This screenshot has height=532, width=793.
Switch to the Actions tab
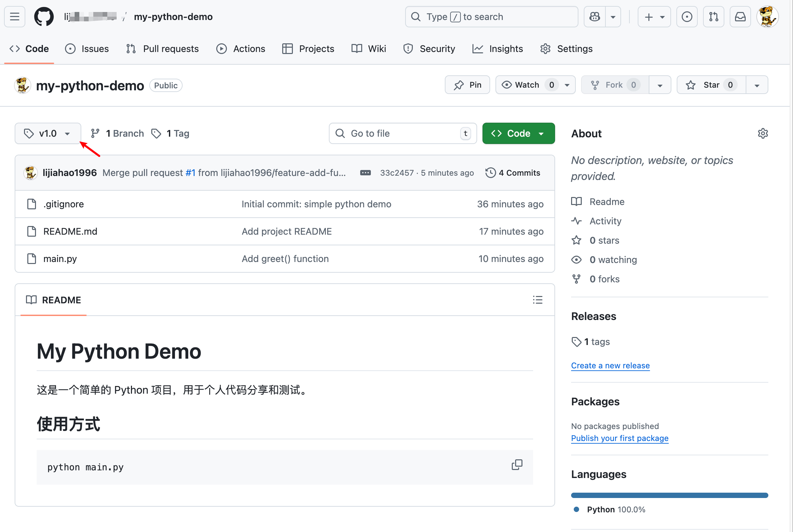[x=241, y=49]
